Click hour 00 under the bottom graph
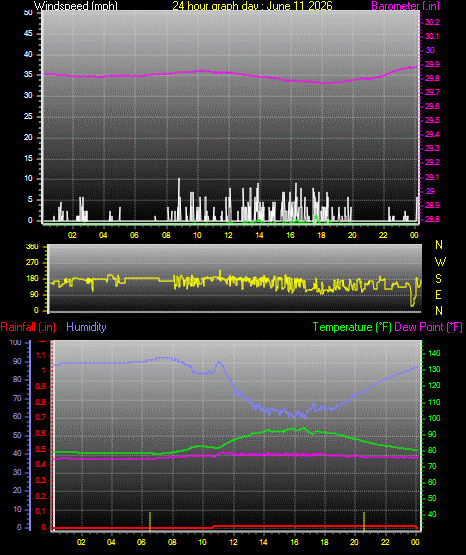 (415, 542)
